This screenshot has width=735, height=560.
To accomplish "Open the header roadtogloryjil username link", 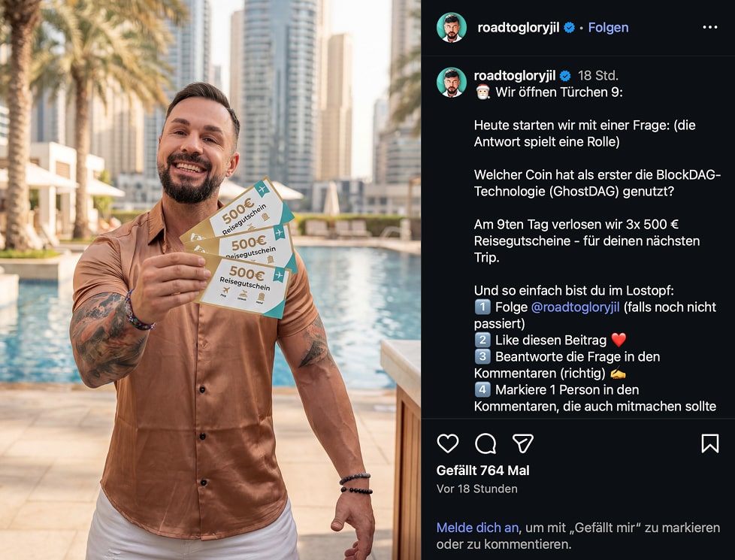I will tap(518, 28).
